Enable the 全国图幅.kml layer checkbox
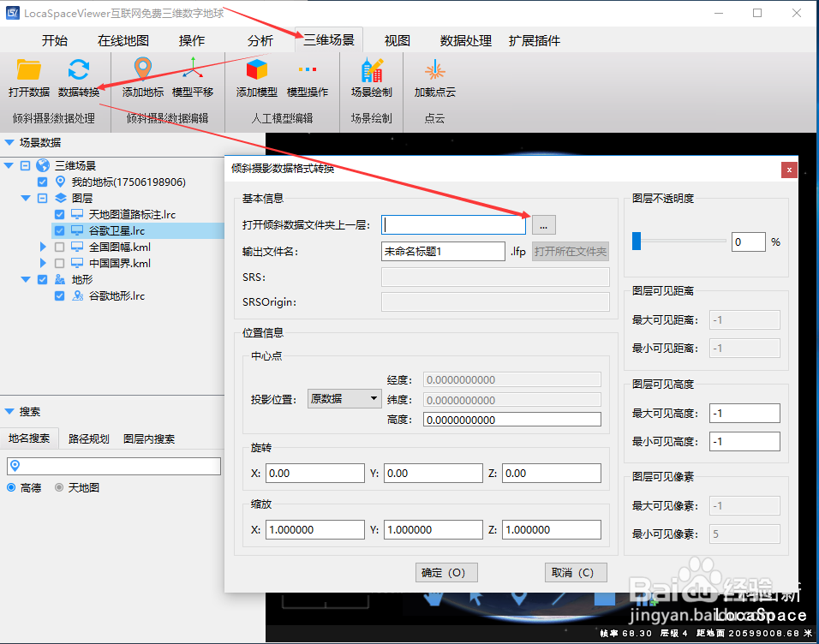The height and width of the screenshot is (644, 819). [x=60, y=247]
